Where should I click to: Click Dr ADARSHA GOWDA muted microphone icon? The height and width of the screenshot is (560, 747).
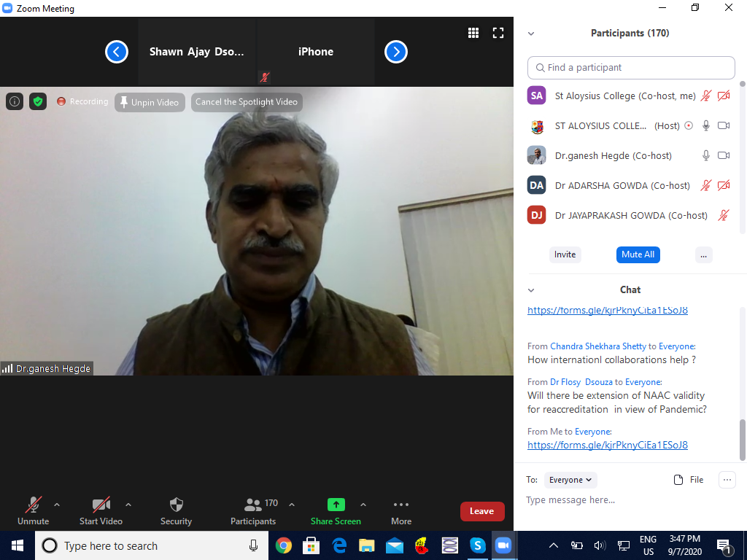706,185
